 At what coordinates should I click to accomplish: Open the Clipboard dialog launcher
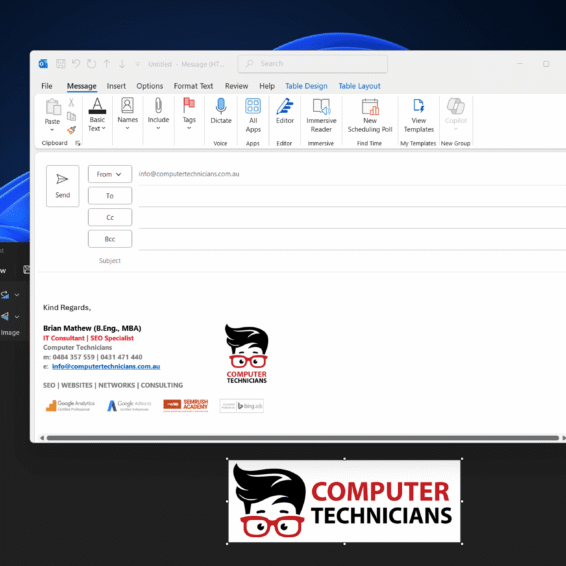coord(78,143)
